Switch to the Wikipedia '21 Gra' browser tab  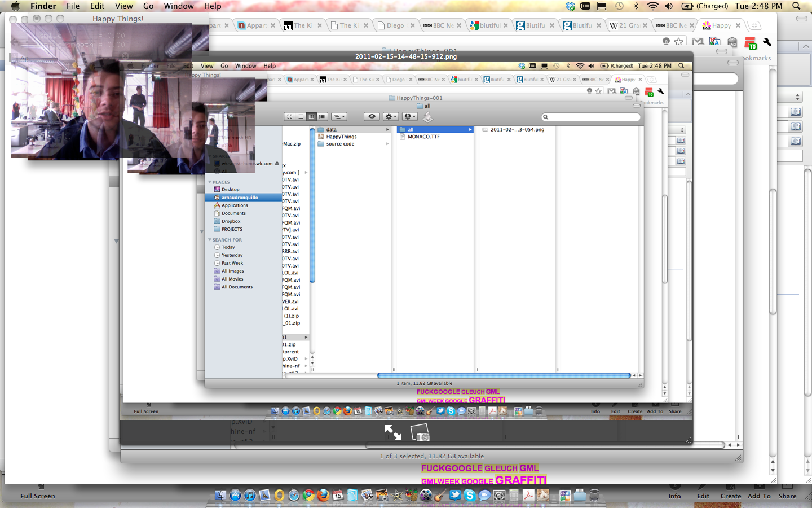pos(625,25)
